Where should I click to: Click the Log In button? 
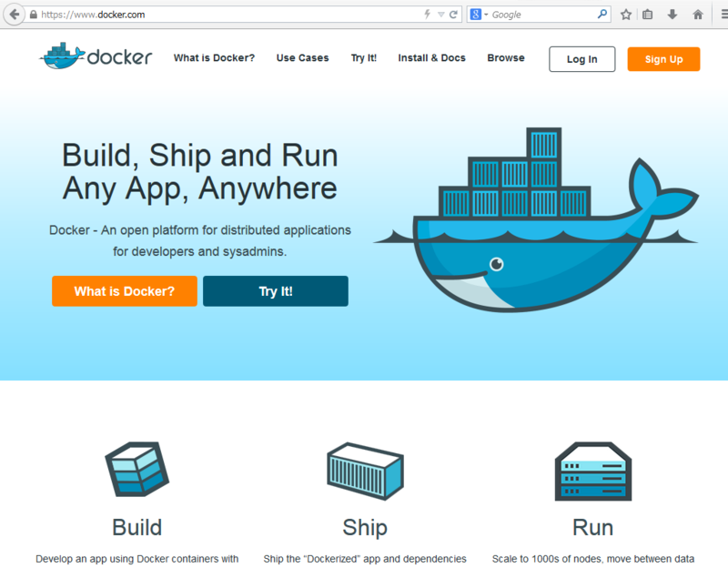point(582,59)
